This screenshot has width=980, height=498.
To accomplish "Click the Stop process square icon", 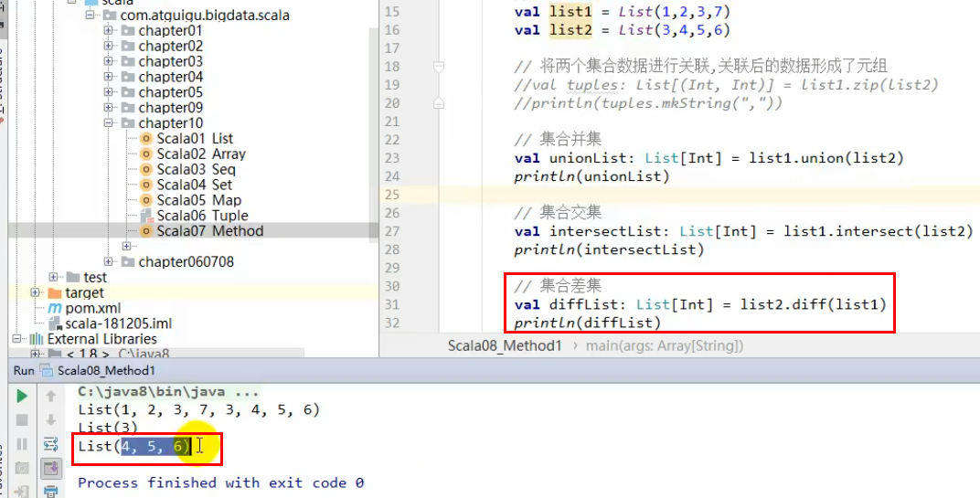I will click(22, 420).
